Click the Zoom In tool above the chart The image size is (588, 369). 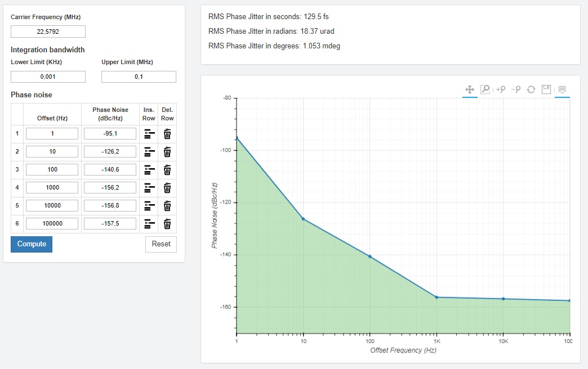tap(501, 89)
